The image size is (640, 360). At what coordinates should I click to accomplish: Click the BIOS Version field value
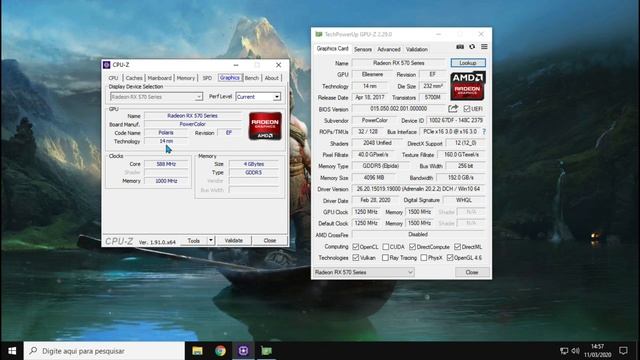[x=399, y=109]
